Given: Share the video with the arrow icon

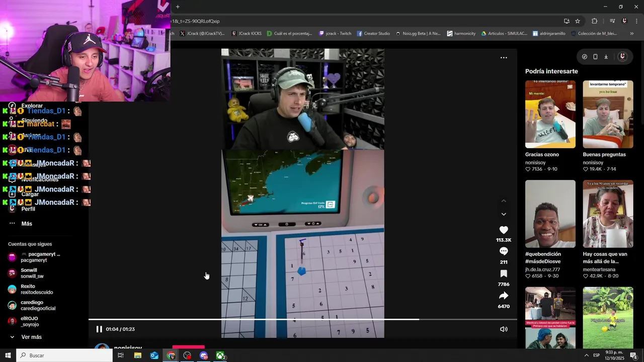Looking at the screenshot, I should (504, 296).
